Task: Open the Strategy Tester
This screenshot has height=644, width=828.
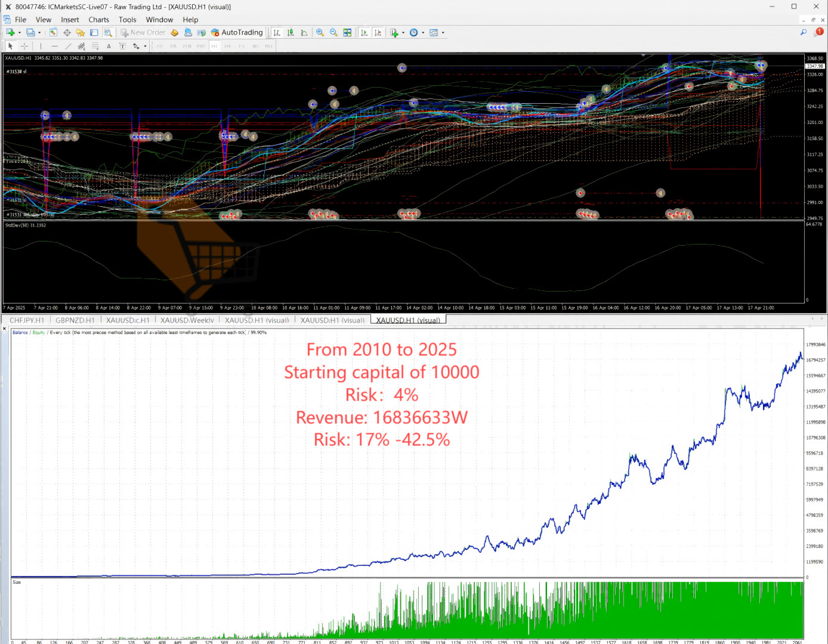Action: 109,32
